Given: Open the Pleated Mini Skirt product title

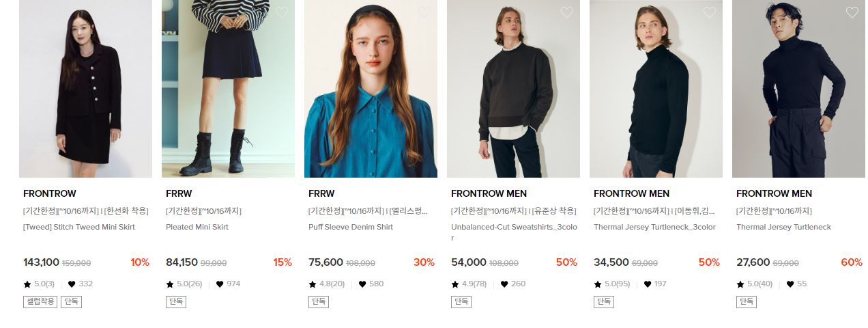Looking at the screenshot, I should click(x=197, y=227).
